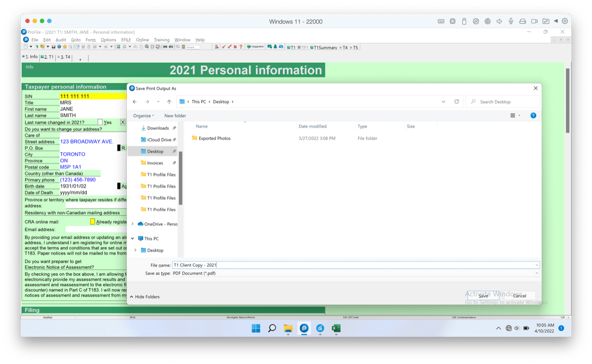The image size is (592, 364).
Task: Open the File menu
Action: tap(35, 40)
